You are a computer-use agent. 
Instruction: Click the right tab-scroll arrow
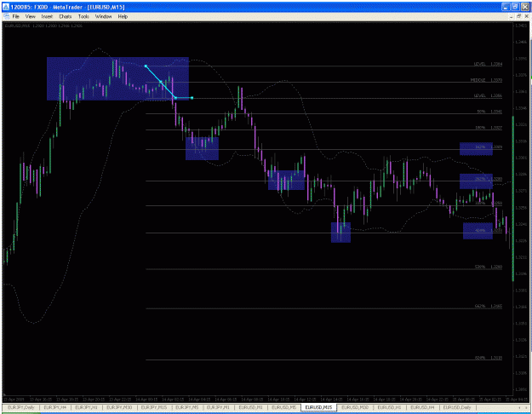coord(527,407)
